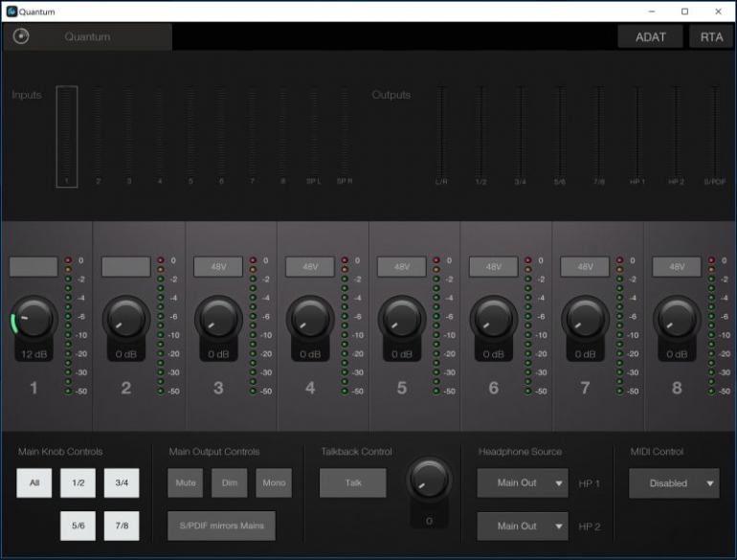Click the 0 dB gain value on channel 5

click(x=401, y=354)
